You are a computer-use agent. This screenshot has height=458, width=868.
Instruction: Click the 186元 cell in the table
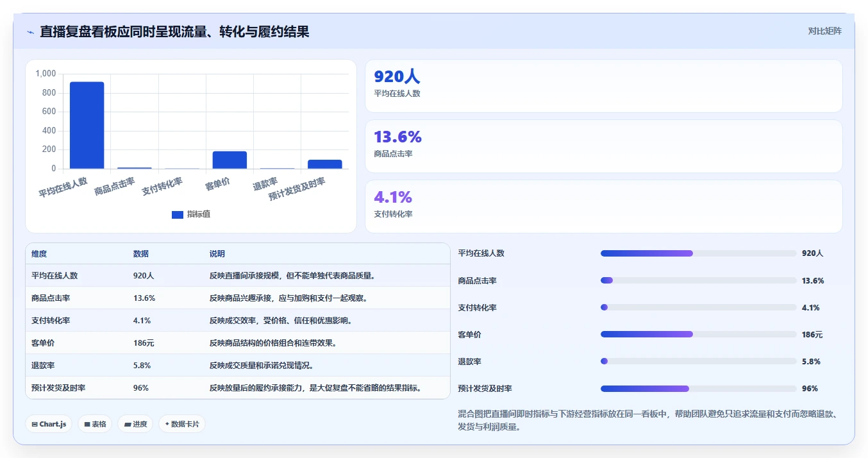pyautogui.click(x=144, y=343)
